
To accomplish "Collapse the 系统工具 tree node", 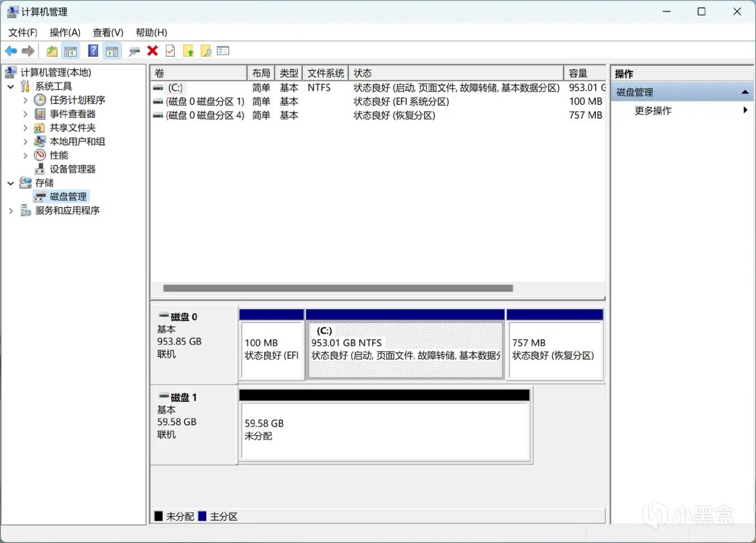I will 11,86.
